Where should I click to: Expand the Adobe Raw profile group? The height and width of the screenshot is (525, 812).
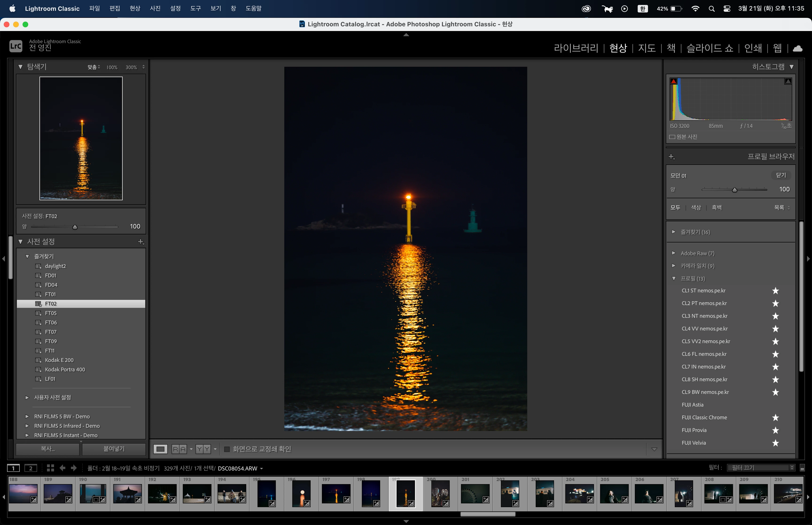pyautogui.click(x=674, y=253)
